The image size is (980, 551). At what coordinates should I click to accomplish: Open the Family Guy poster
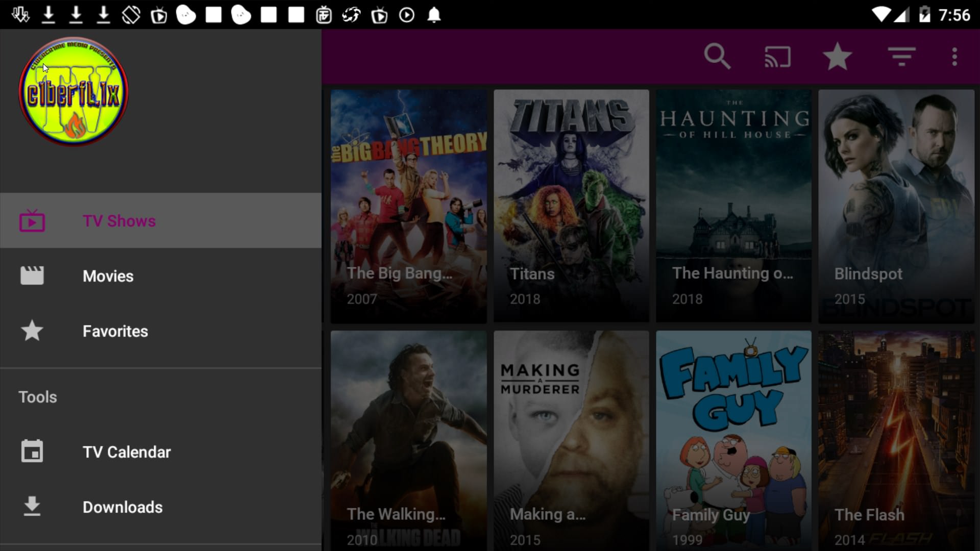(733, 441)
